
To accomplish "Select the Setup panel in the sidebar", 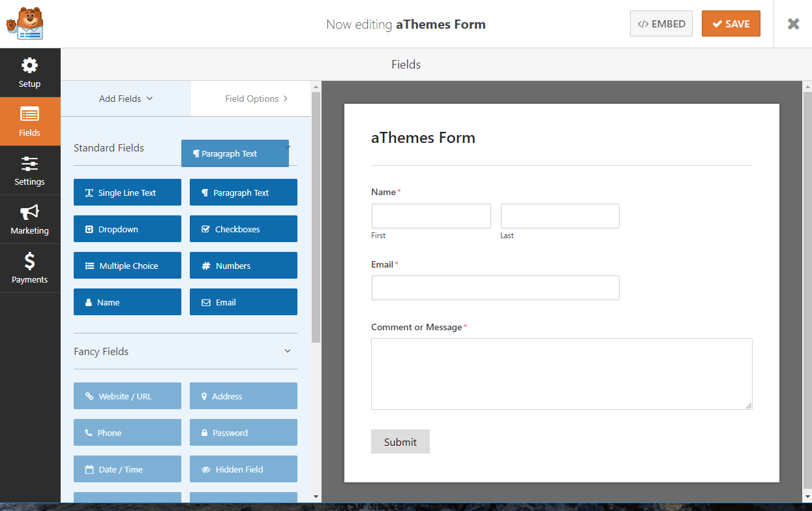I will 30,72.
